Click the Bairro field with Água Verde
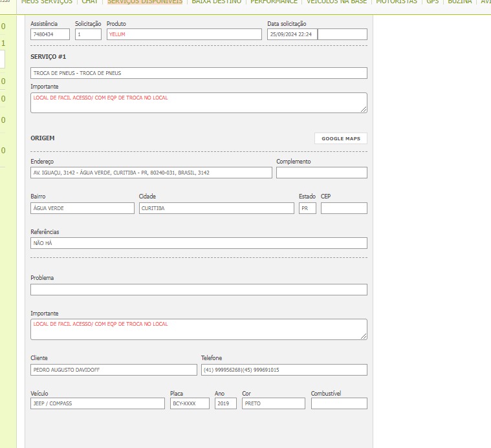491x448 pixels. [x=82, y=208]
